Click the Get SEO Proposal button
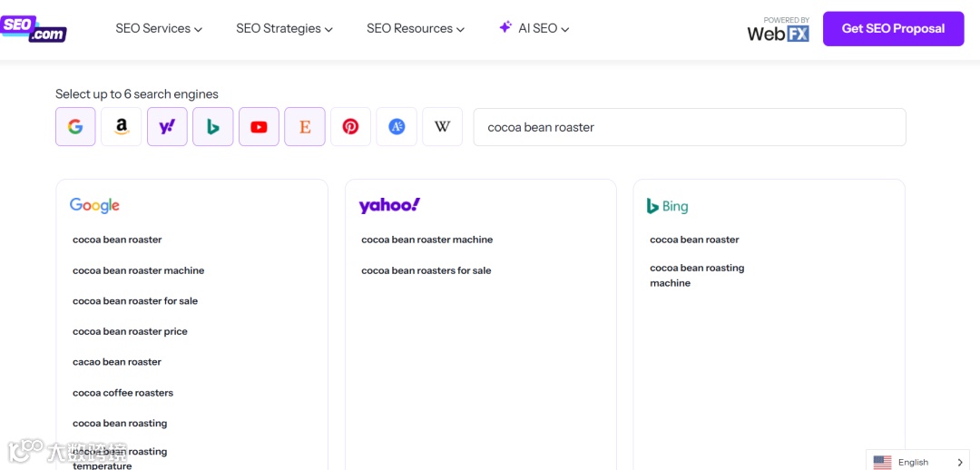 point(893,29)
